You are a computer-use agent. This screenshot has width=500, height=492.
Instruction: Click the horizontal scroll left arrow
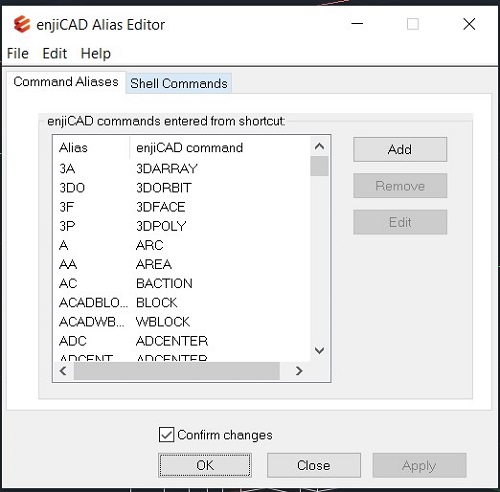(63, 371)
